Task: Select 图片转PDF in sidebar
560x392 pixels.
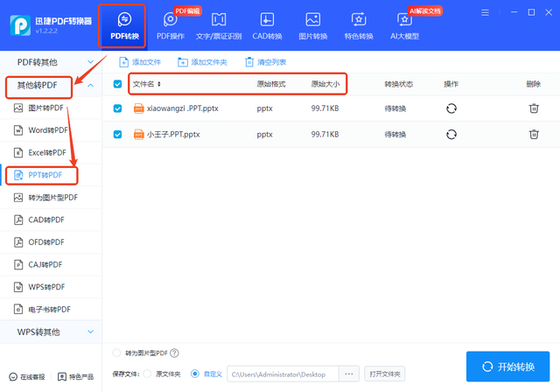Action: (x=51, y=108)
